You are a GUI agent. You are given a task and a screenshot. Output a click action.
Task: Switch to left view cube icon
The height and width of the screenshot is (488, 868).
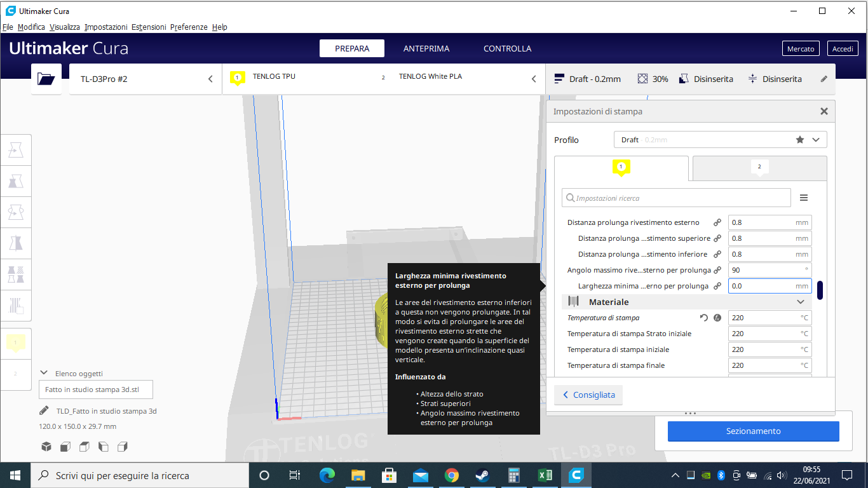pos(104,447)
